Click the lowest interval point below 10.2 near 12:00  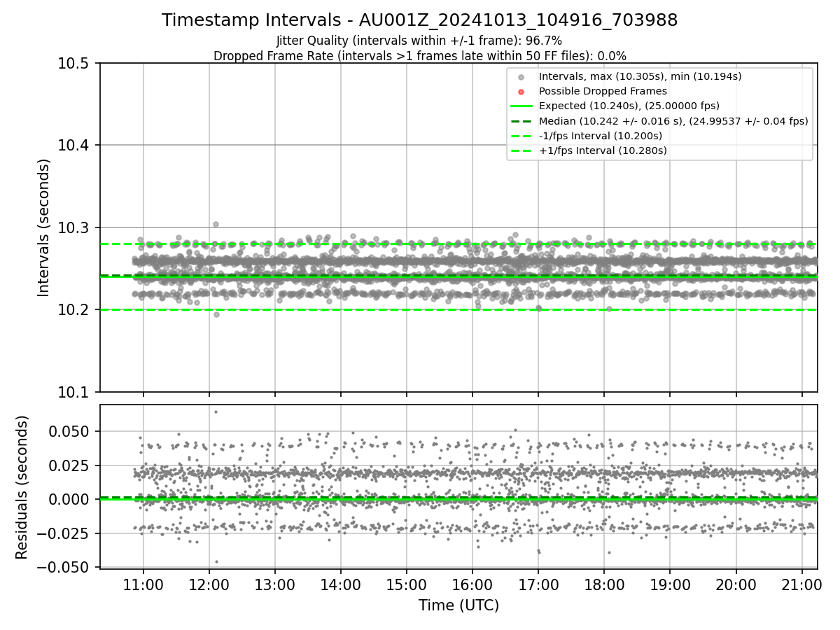click(216, 314)
